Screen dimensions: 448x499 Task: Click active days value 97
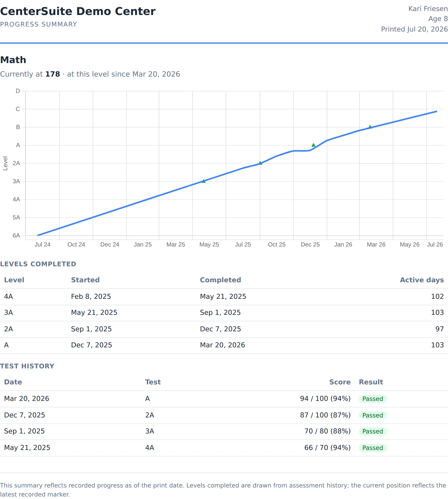coord(439,329)
